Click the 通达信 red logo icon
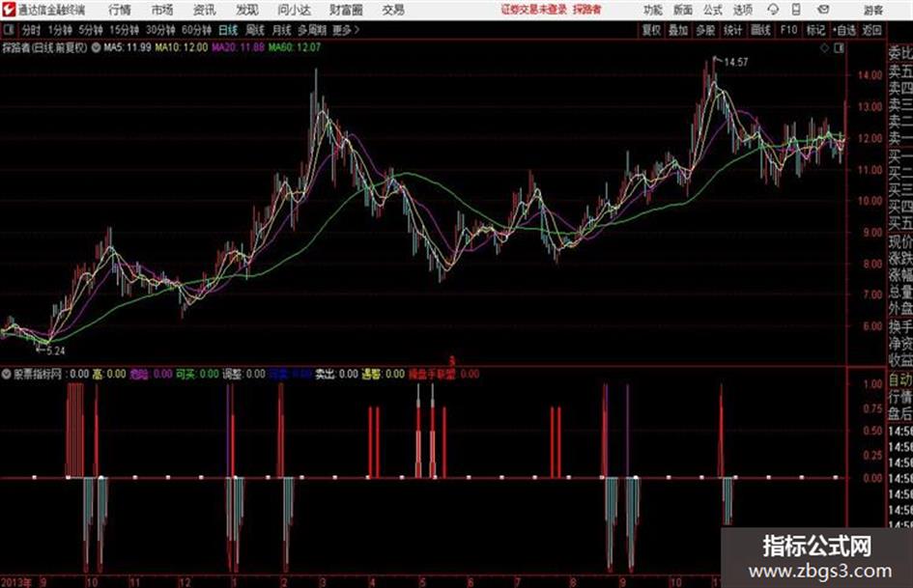The width and height of the screenshot is (913, 588). coord(9,10)
